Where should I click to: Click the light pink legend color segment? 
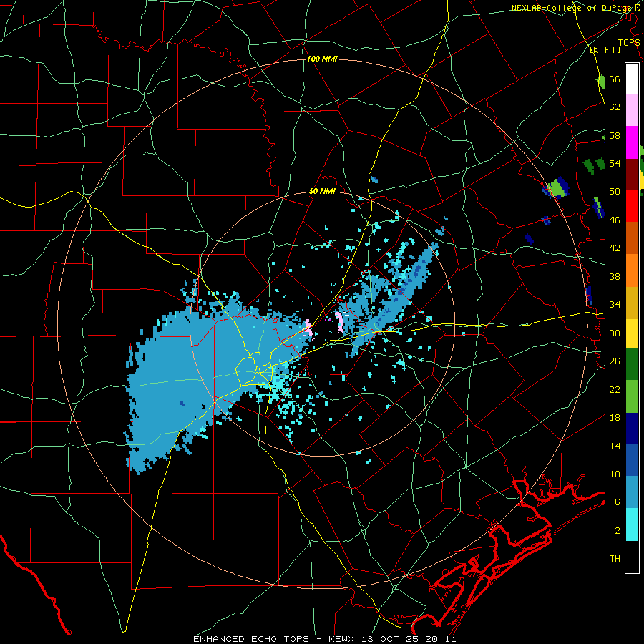click(632, 109)
